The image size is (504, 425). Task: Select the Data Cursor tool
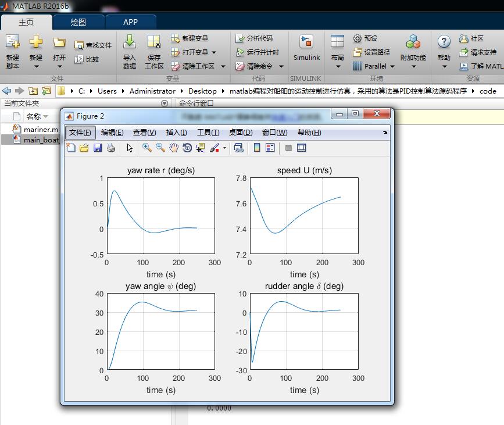coord(201,148)
